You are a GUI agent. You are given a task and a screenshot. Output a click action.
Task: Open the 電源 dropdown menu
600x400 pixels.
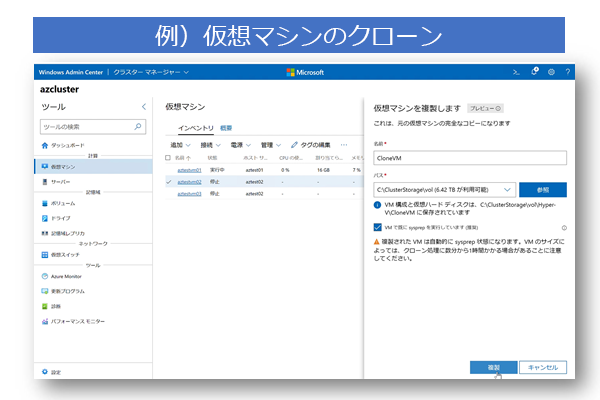pyautogui.click(x=241, y=145)
